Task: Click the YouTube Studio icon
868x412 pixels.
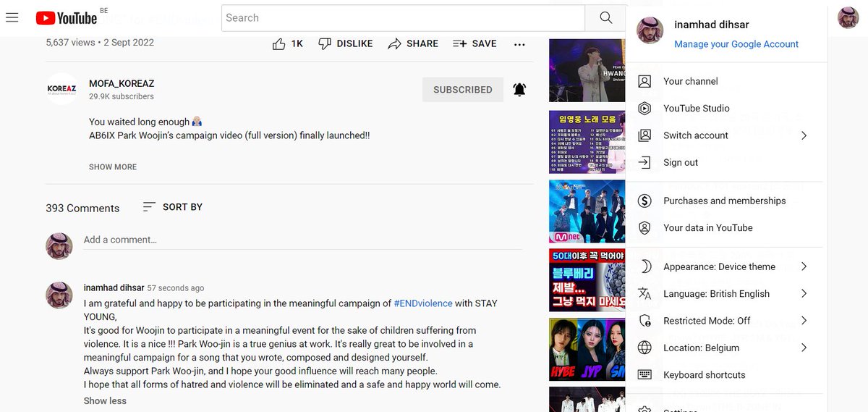Action: pyautogui.click(x=644, y=109)
